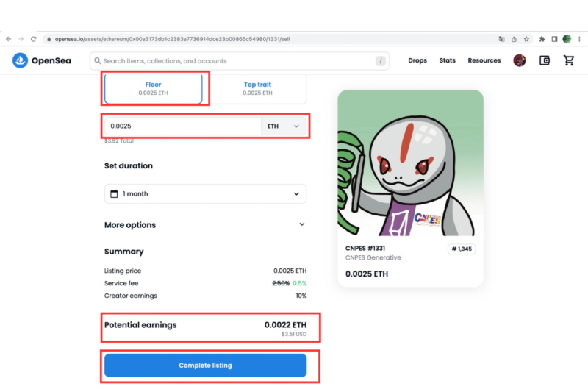
Task: Bookmark this page with the star icon
Action: point(526,39)
